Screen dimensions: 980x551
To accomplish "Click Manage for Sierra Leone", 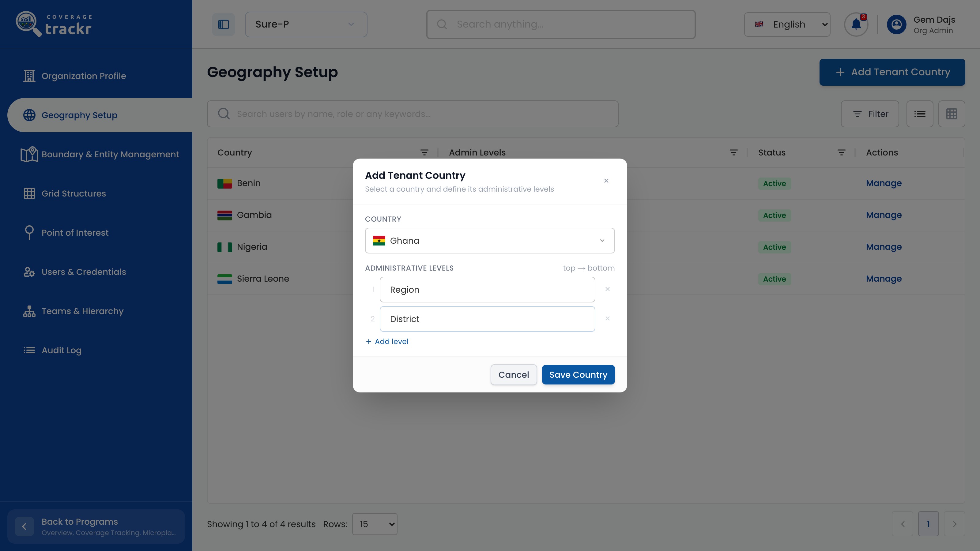I will point(883,279).
